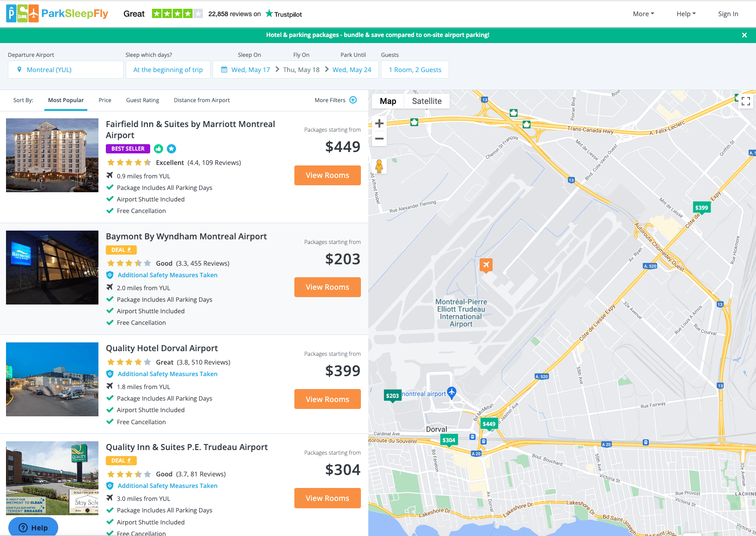Screen dimensions: 756x536
Task: Select the $304 map price marker
Action: click(x=449, y=440)
